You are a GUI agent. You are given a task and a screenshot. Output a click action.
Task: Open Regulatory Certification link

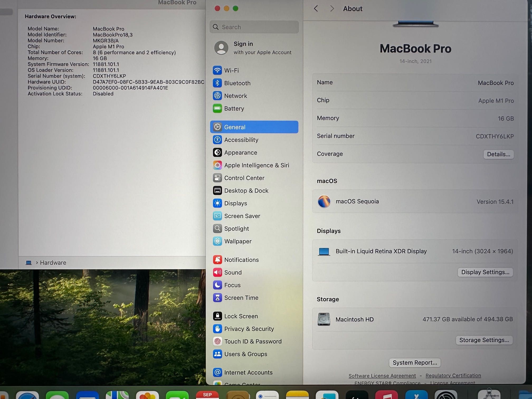(x=453, y=375)
